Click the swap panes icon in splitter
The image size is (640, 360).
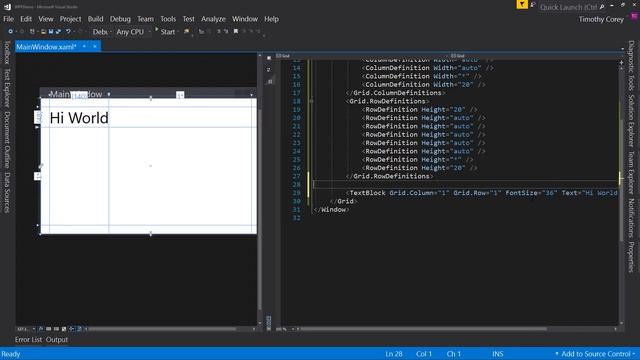(x=269, y=70)
